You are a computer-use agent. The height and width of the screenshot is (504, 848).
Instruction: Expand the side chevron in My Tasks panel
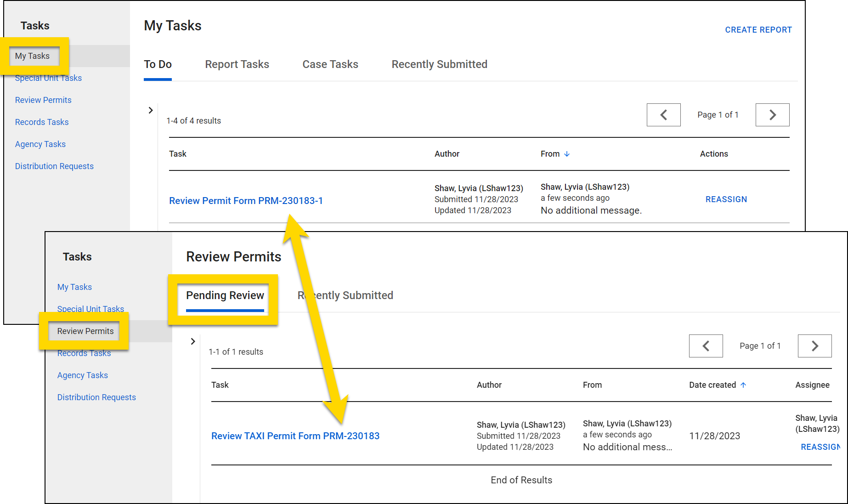click(x=151, y=110)
